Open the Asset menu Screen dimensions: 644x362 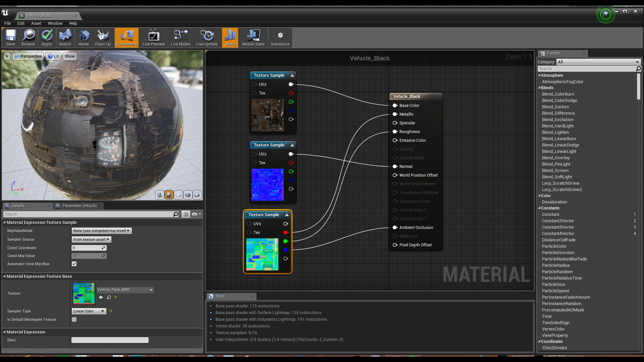[x=36, y=23]
